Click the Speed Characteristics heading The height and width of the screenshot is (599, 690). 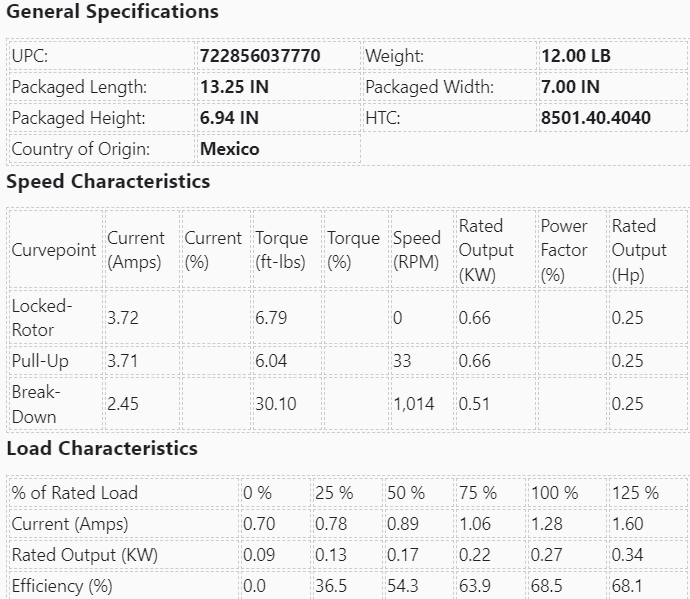pyautogui.click(x=108, y=182)
